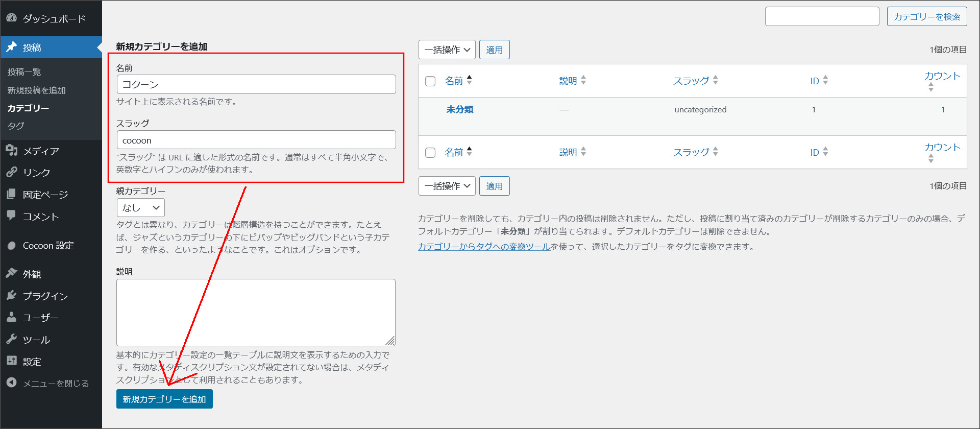This screenshot has height=429, width=980.
Task: Check the select-all box in table footer
Action: [x=430, y=153]
